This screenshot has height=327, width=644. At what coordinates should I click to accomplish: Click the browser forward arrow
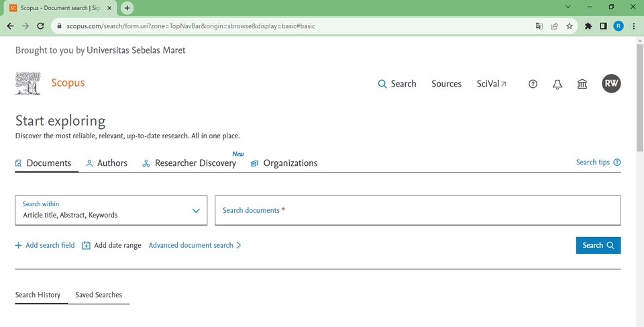point(25,26)
